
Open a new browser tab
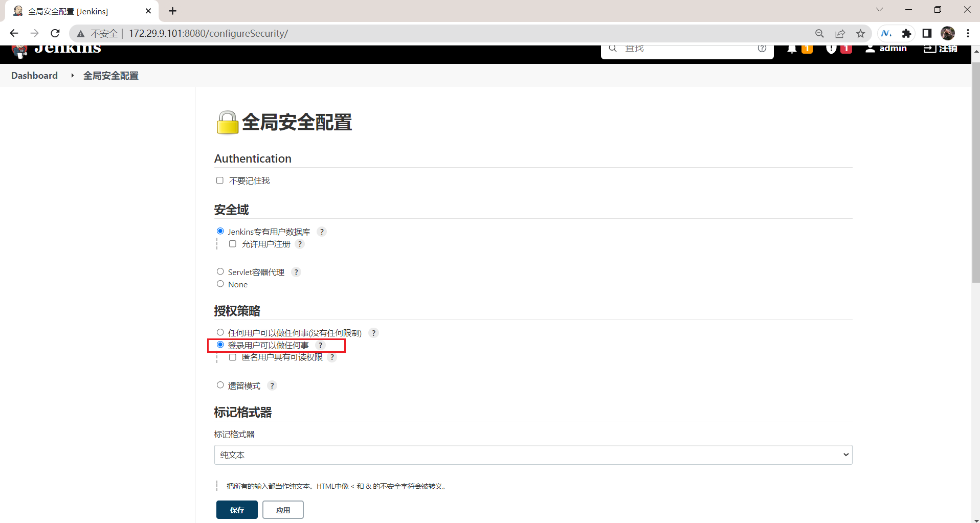(x=172, y=11)
